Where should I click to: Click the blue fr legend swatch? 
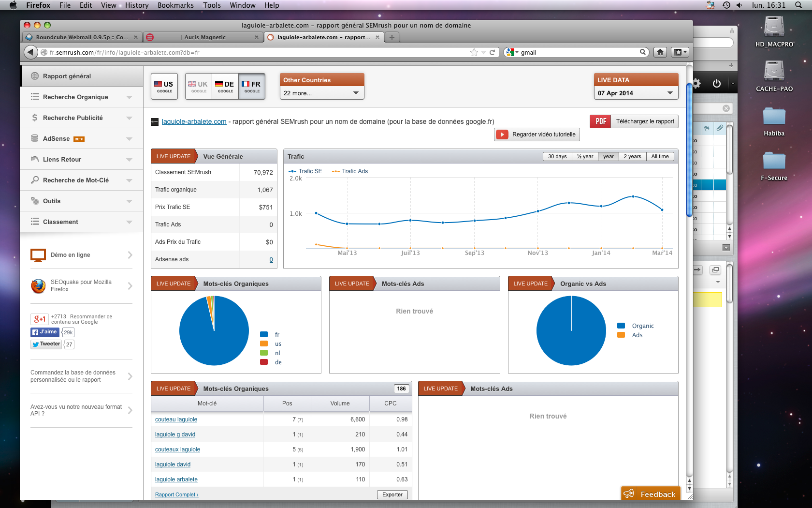[264, 334]
